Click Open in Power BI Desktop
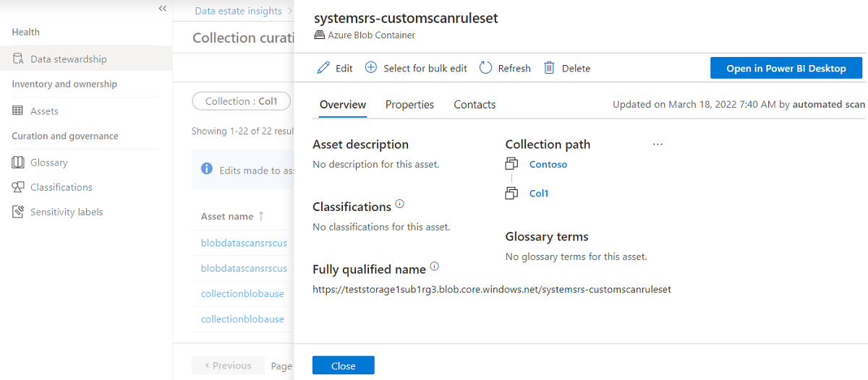868x380 pixels. (786, 68)
